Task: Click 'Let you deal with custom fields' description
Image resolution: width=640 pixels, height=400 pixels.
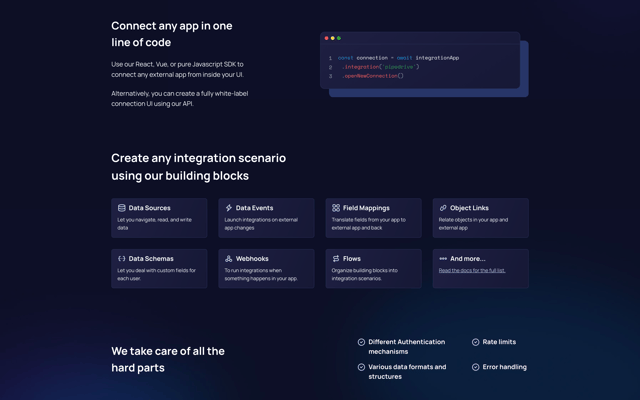Action: 156,274
